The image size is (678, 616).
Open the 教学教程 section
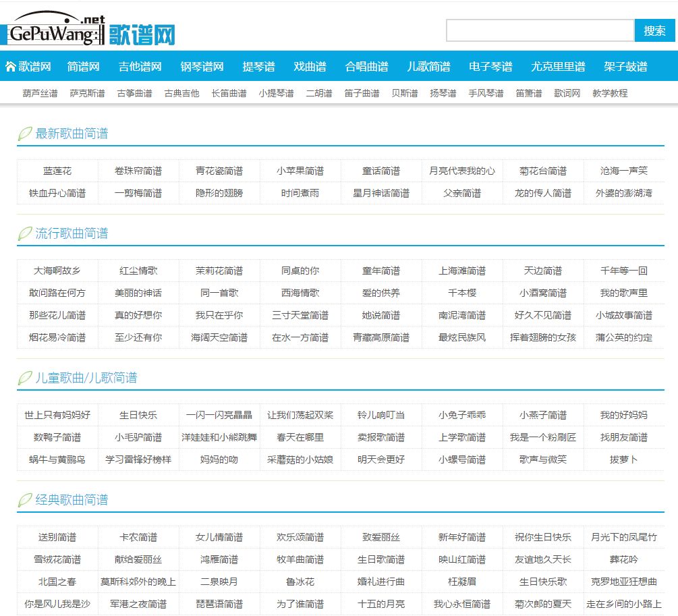[x=609, y=92]
